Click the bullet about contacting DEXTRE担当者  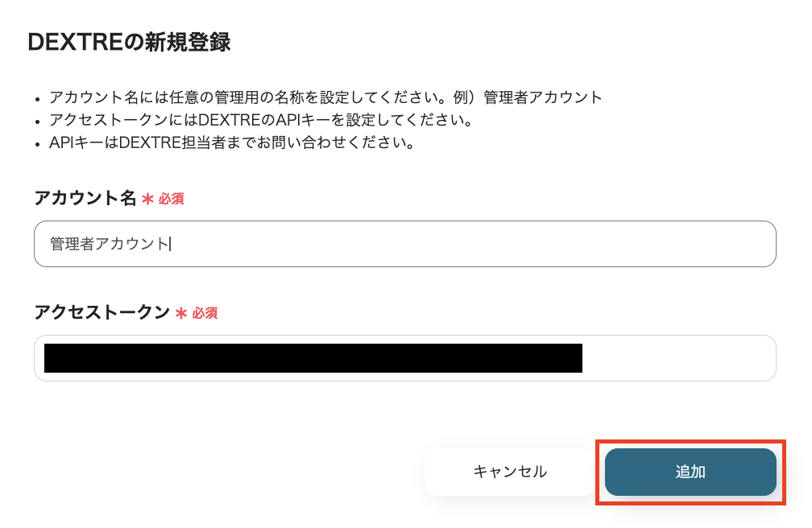(x=234, y=143)
